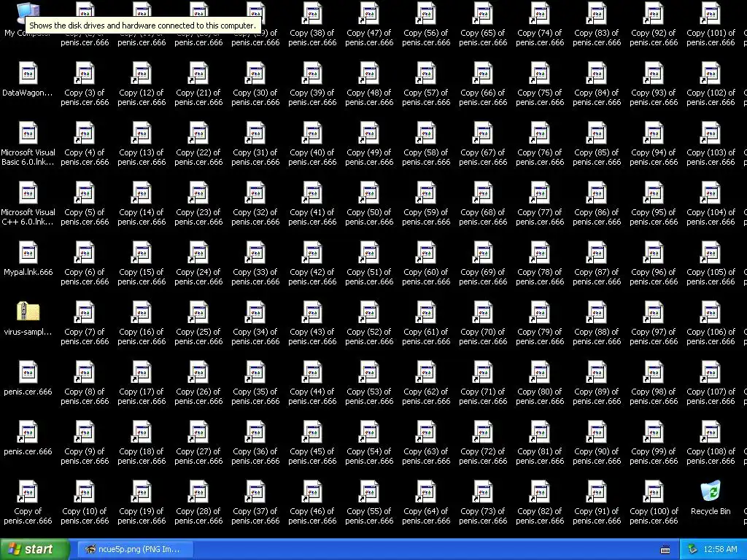The image size is (747, 560).
Task: Click the keyboard icon in system tray
Action: (x=665, y=550)
